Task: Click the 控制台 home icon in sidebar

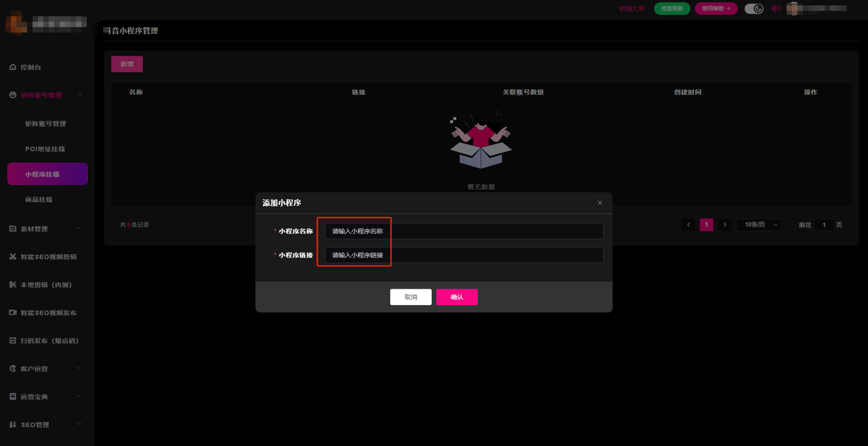Action: click(x=13, y=68)
